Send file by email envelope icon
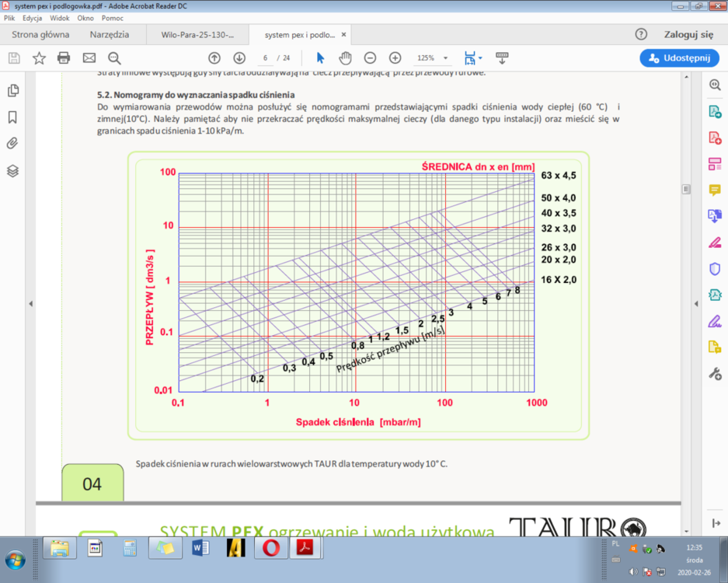Viewport: 728px width, 583px height. tap(89, 58)
